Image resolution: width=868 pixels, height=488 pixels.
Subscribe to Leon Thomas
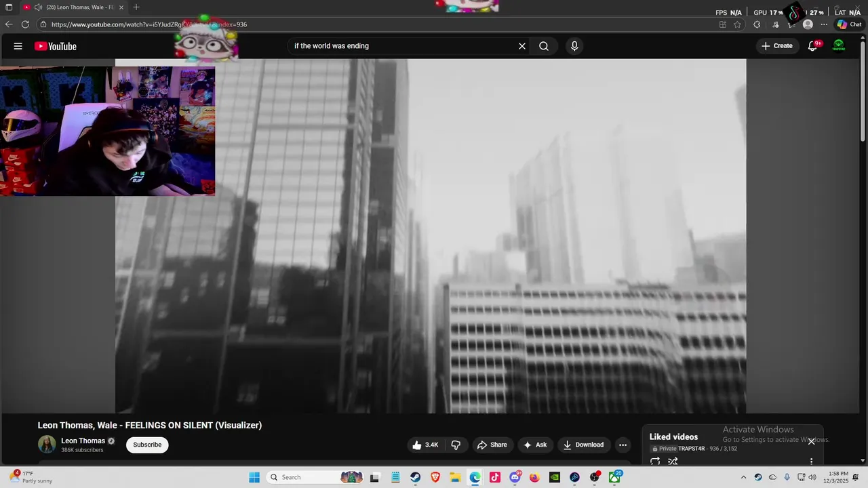147,445
